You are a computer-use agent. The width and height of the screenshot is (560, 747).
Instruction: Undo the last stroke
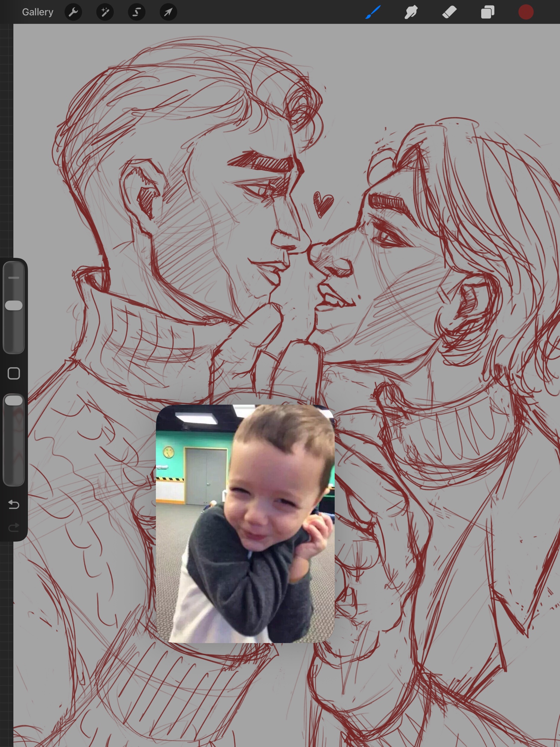(14, 505)
